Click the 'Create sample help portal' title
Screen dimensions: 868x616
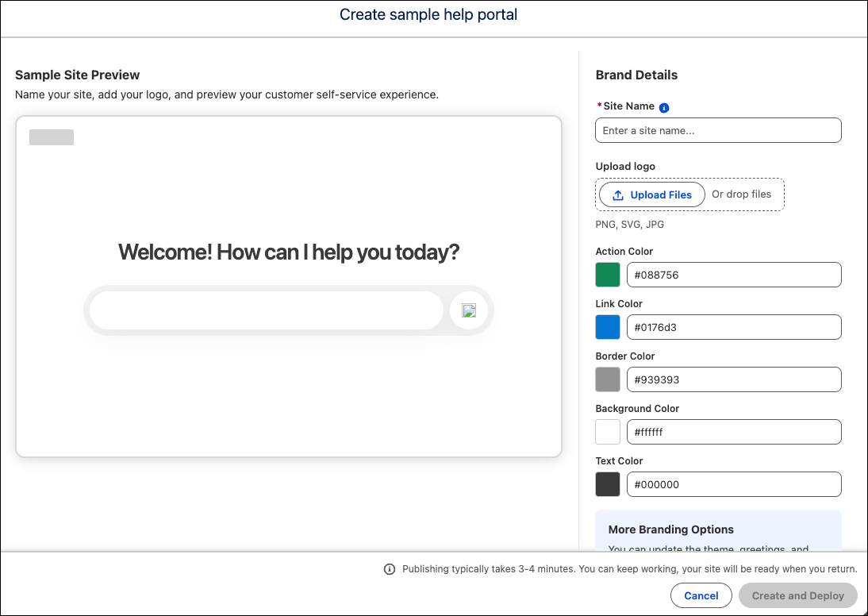coord(428,14)
